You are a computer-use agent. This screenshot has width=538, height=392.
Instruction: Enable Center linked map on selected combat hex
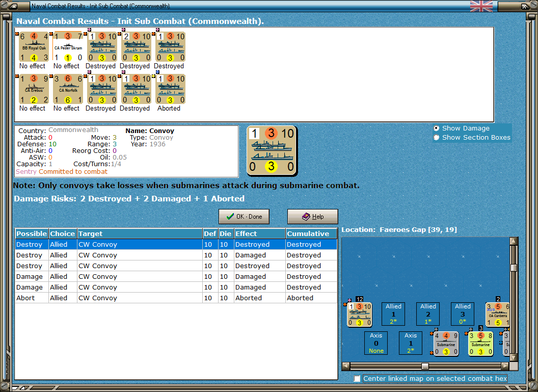(x=357, y=378)
